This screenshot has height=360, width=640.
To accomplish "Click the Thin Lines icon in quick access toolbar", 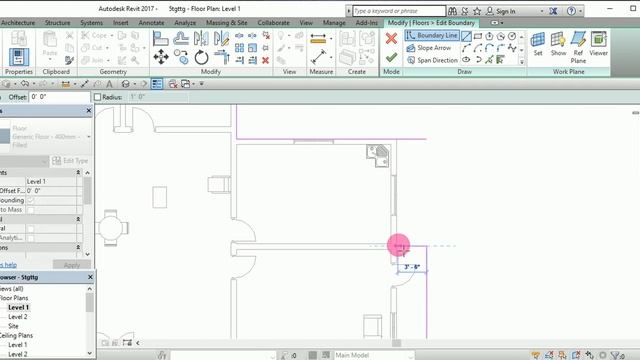I will [157, 84].
